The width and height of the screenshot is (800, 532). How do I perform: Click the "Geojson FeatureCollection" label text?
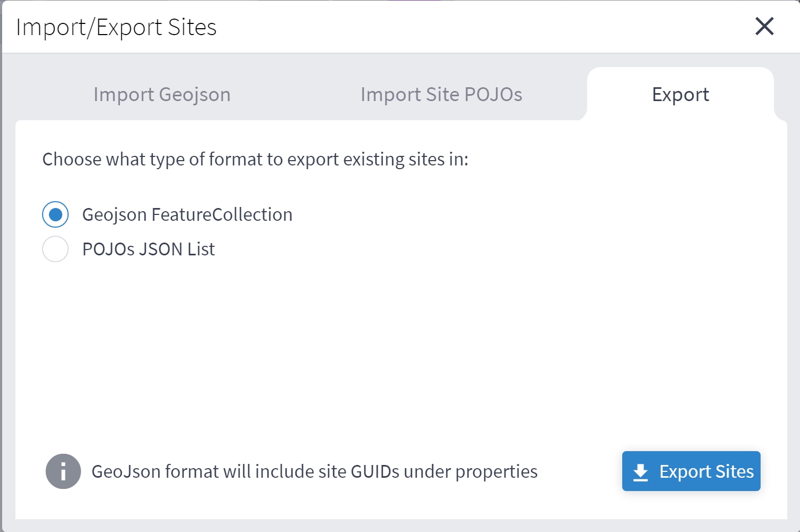[187, 214]
